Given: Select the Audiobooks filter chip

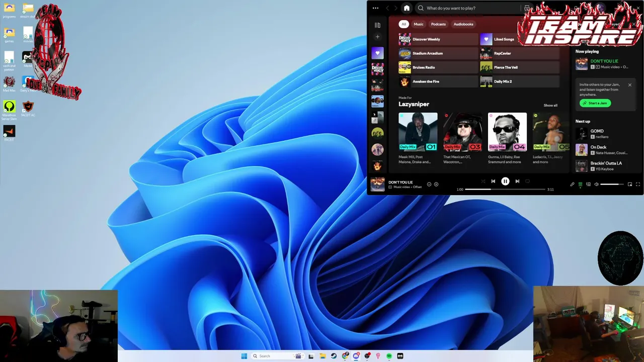Looking at the screenshot, I should point(463,24).
